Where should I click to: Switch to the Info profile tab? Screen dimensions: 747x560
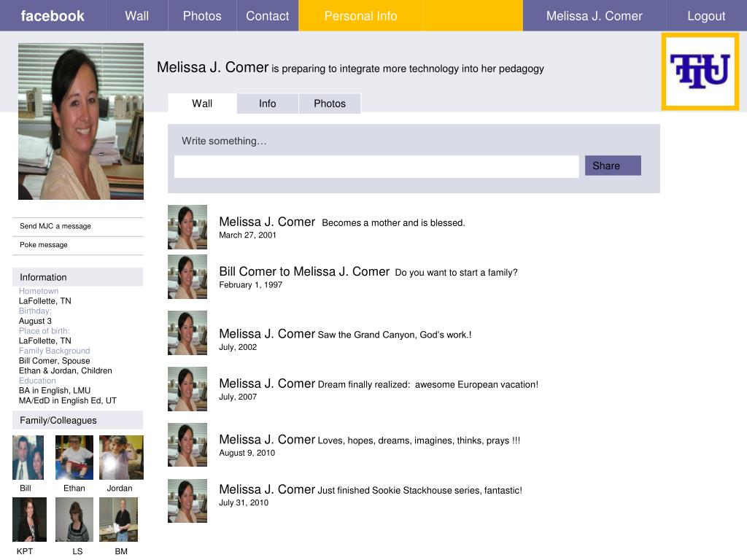pyautogui.click(x=268, y=104)
